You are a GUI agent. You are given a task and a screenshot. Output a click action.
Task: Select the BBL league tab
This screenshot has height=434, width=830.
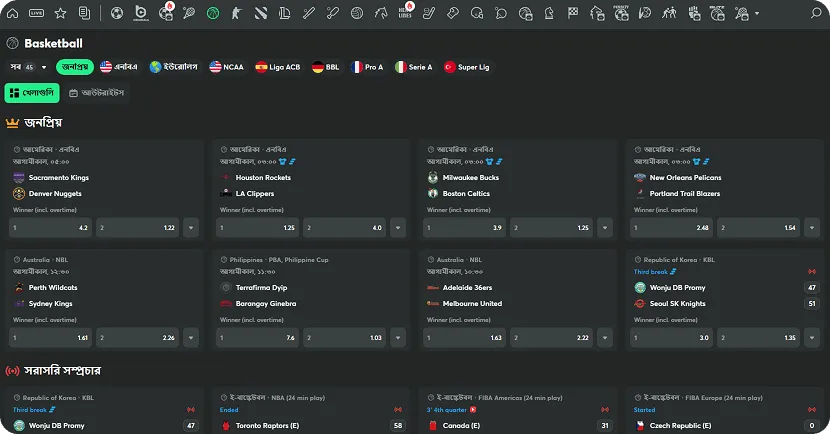[x=326, y=67]
